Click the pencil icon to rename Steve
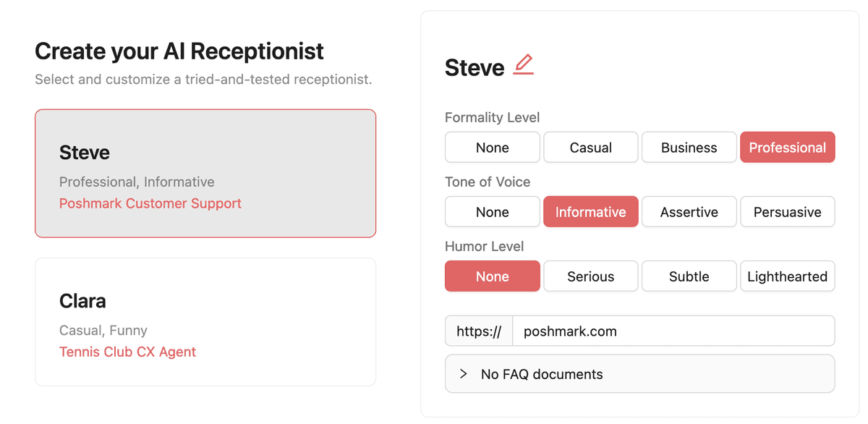 524,65
